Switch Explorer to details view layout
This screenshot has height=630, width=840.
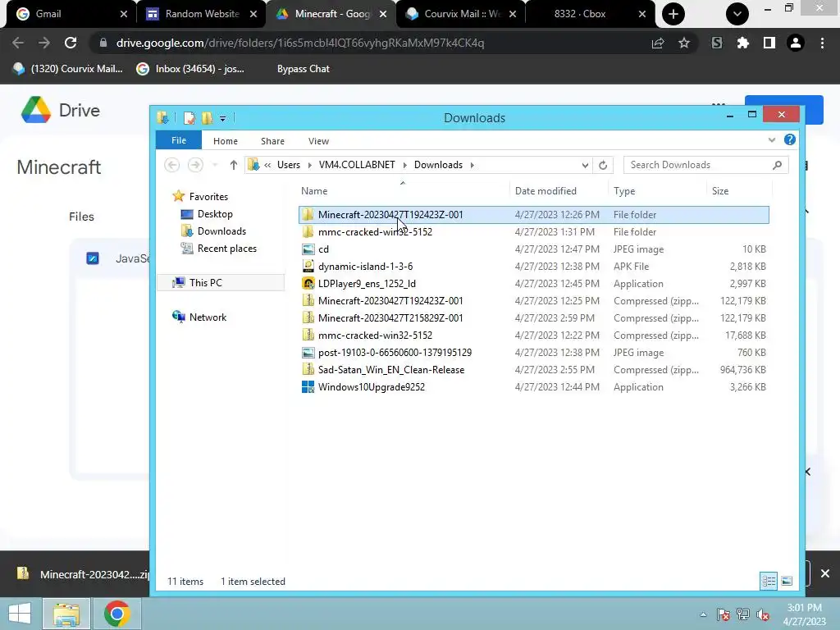coord(769,581)
